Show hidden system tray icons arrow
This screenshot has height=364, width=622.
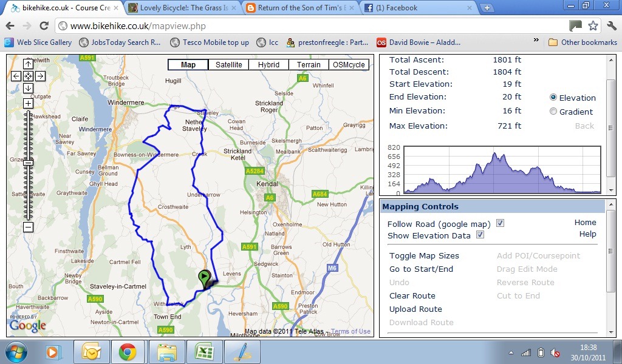[511, 352]
